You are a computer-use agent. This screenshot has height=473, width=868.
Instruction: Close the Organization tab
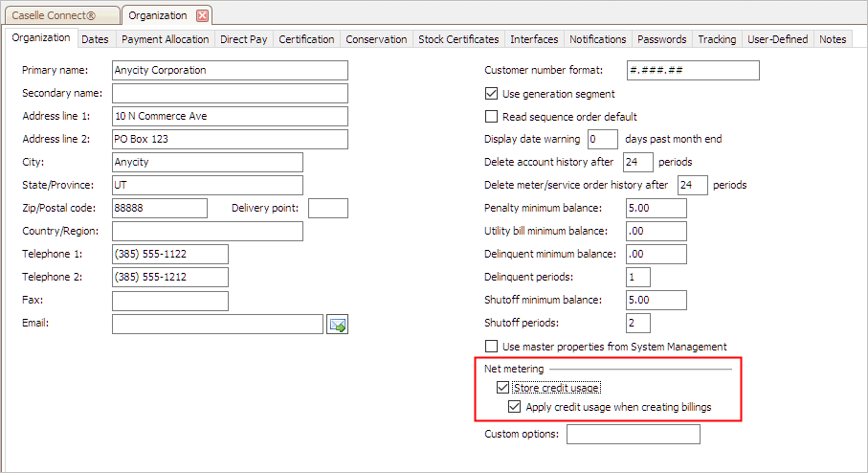202,15
